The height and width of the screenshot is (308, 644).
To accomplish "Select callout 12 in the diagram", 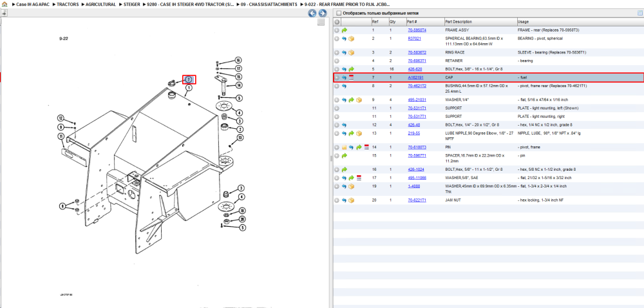I will pyautogui.click(x=61, y=118).
